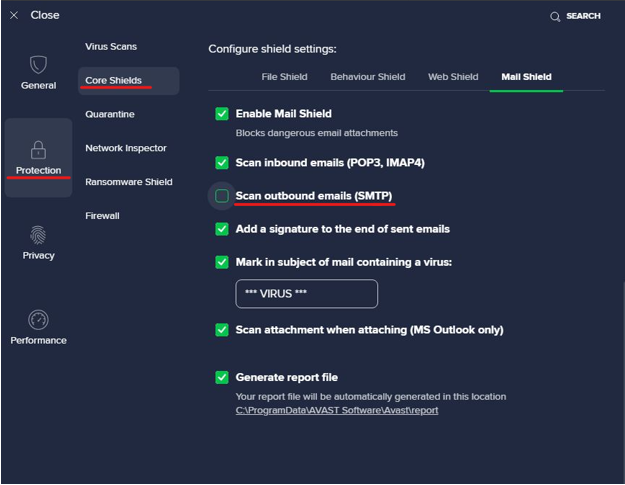This screenshot has height=485, width=625.
Task: Open Privacy via fingerprint icon
Action: pyautogui.click(x=38, y=235)
